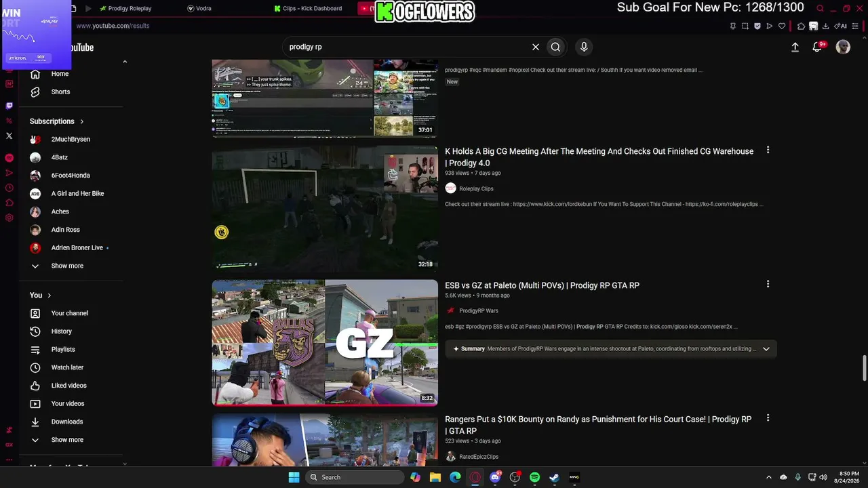Open the RatedEpiczClips channel link
Image resolution: width=868 pixels, height=488 pixels.
click(x=479, y=457)
